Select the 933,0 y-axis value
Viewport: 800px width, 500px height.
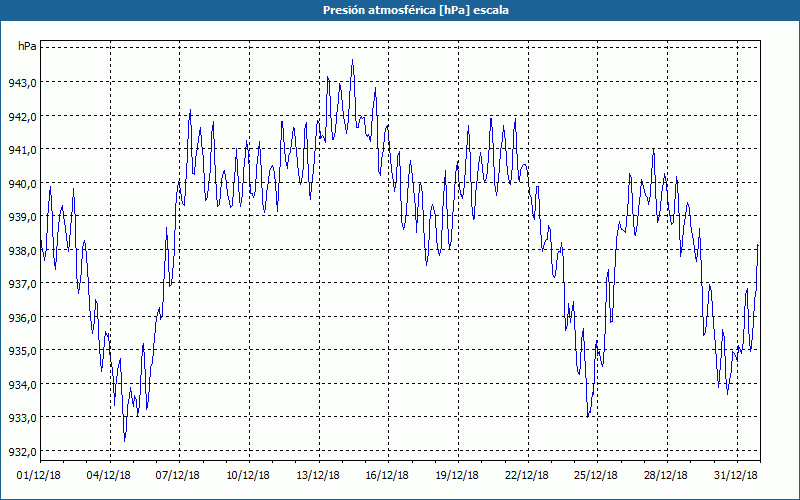[22, 418]
